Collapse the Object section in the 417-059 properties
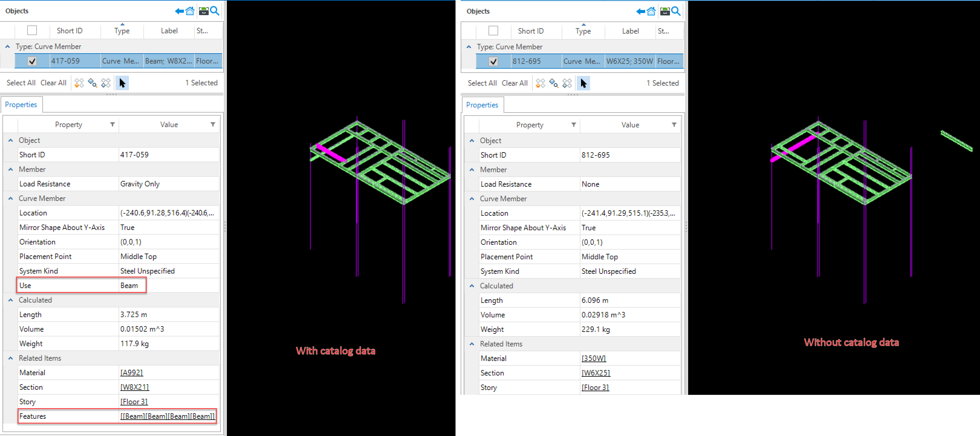Screen dimensions: 980x436 [x=11, y=140]
